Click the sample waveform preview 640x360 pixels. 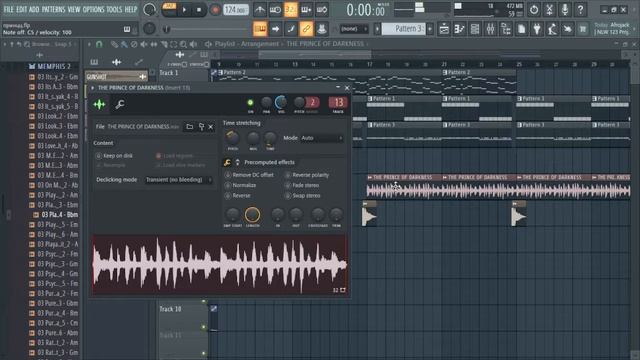(220, 264)
